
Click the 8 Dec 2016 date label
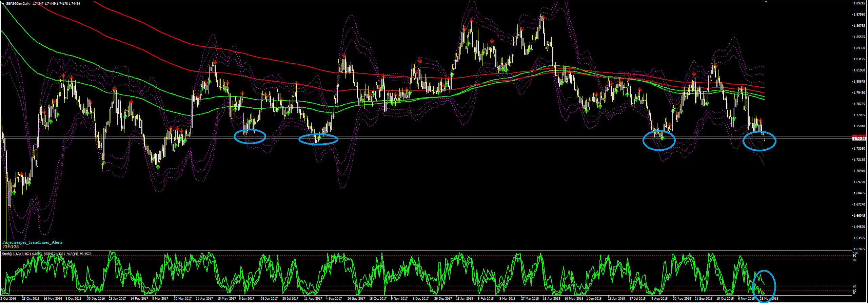tap(73, 299)
